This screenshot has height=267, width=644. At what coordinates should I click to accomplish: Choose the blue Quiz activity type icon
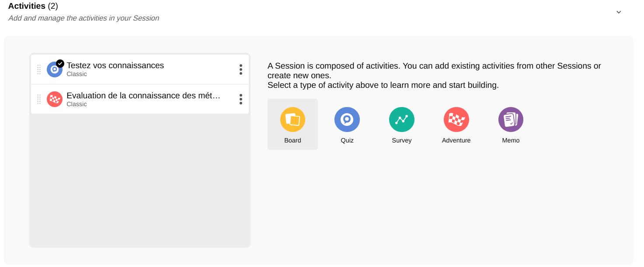click(x=347, y=120)
